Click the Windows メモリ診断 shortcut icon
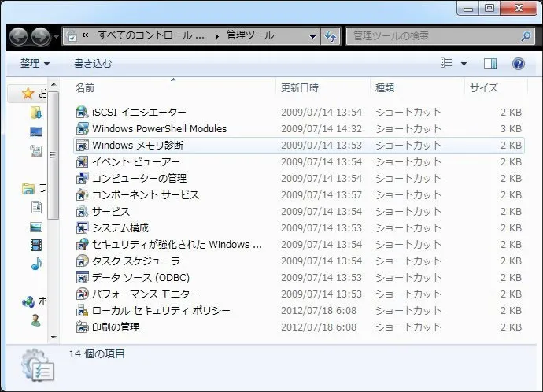543x392 pixels. click(82, 145)
